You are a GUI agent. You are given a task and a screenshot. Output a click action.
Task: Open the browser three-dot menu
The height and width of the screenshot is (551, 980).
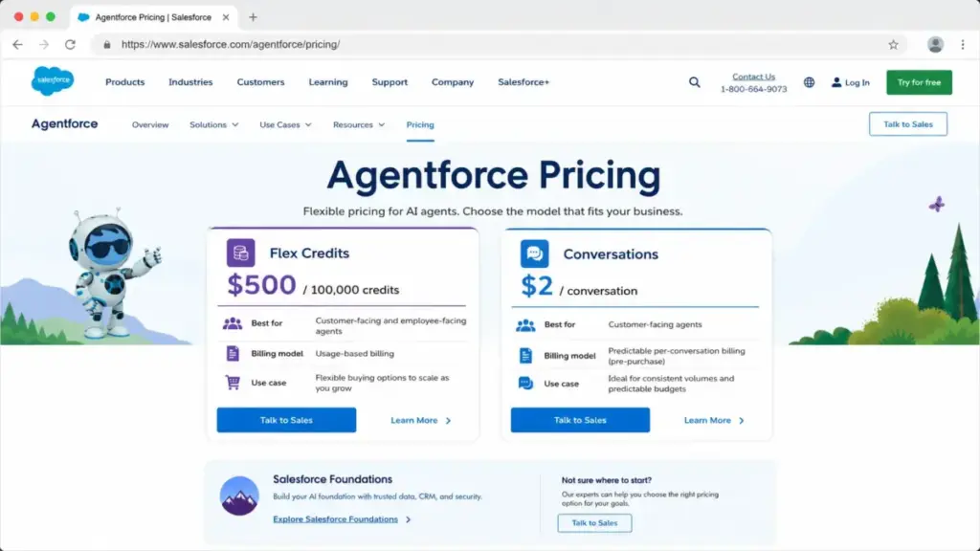point(963,44)
